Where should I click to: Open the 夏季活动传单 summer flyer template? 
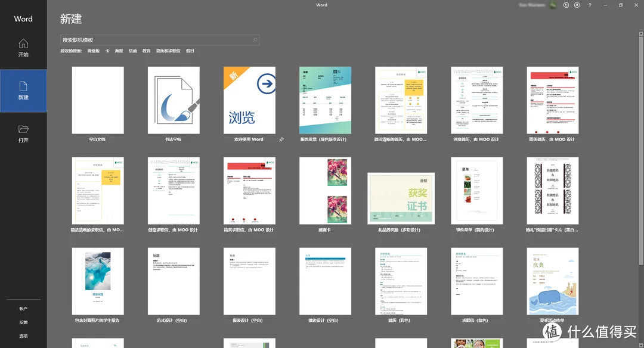tap(552, 281)
